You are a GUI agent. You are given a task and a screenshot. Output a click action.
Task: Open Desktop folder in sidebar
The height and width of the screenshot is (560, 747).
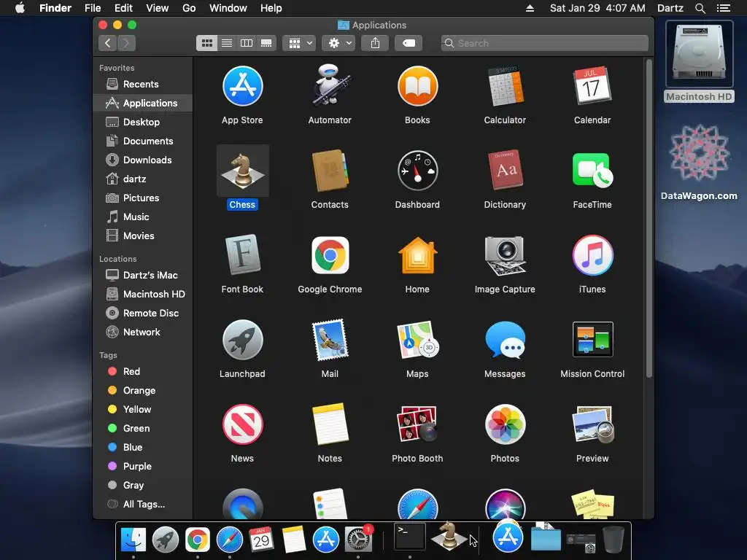click(x=143, y=122)
